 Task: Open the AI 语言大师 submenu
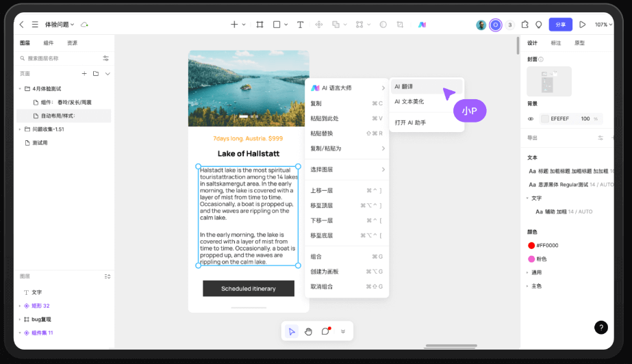click(347, 88)
